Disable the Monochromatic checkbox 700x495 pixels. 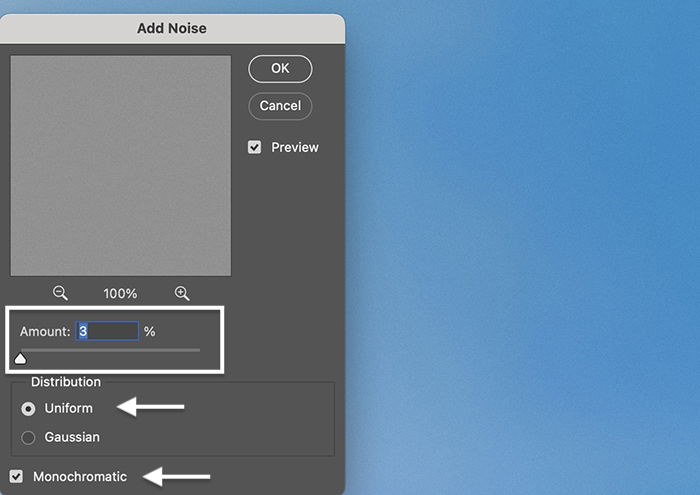(x=17, y=476)
